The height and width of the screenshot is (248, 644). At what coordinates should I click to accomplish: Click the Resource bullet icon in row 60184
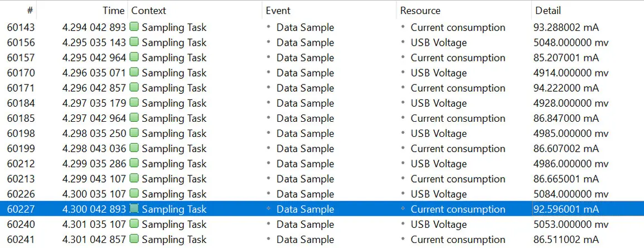pos(403,103)
